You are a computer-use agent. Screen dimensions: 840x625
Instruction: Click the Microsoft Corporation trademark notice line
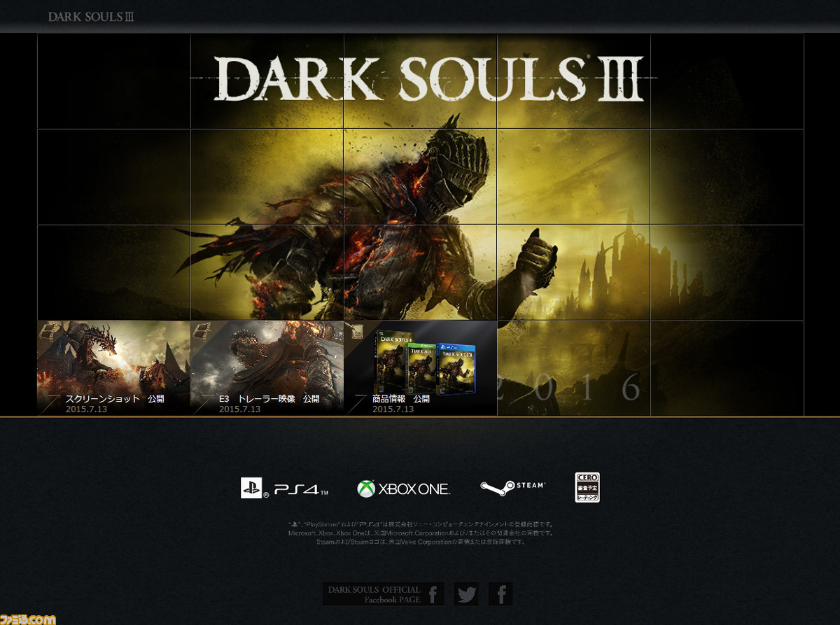[x=420, y=533]
